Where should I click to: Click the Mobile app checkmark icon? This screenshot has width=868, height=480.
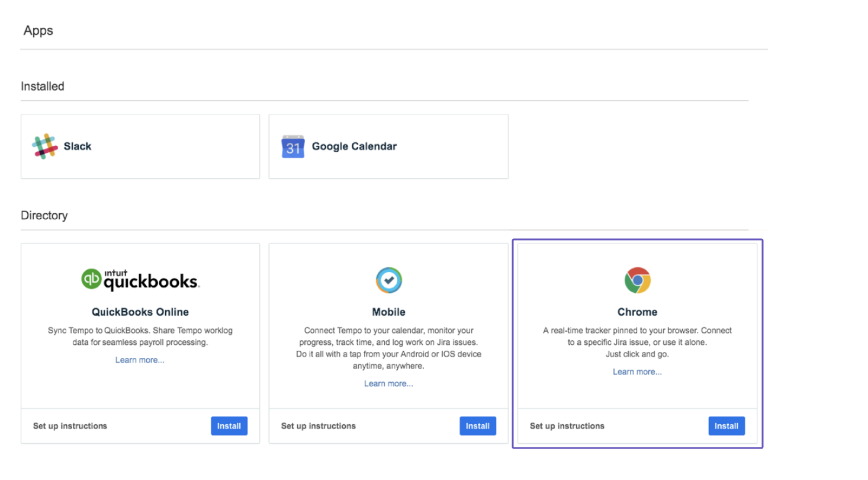388,280
